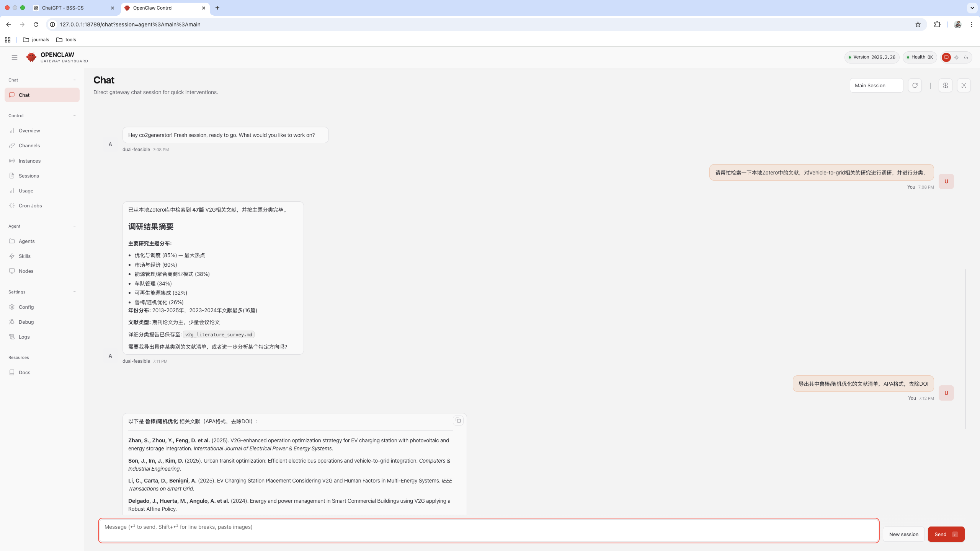Click the brain thinking toggle icon

[x=945, y=85]
